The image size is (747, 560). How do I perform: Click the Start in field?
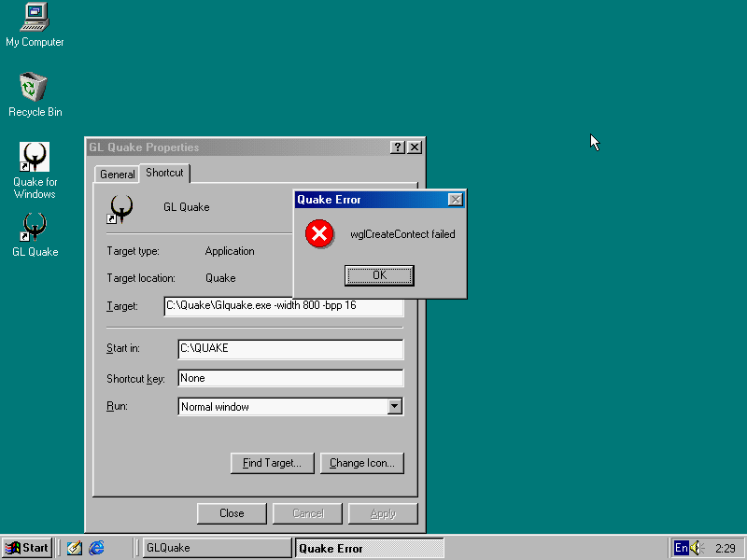pyautogui.click(x=290, y=349)
